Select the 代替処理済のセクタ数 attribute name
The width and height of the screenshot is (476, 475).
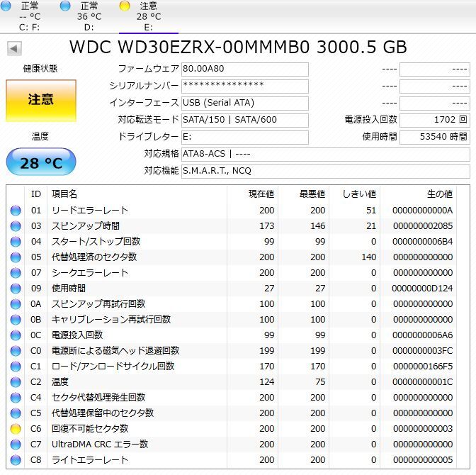click(x=94, y=257)
